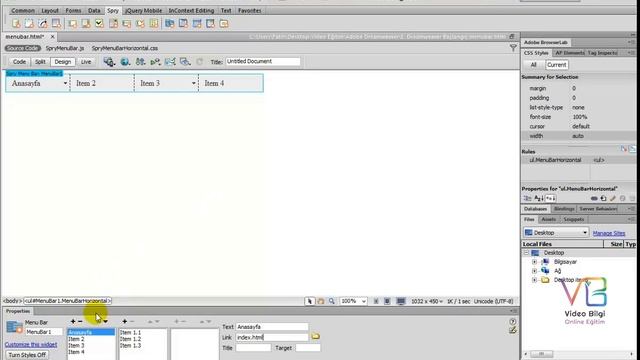
Task: Switch to Assets panel tab
Action: (548, 220)
